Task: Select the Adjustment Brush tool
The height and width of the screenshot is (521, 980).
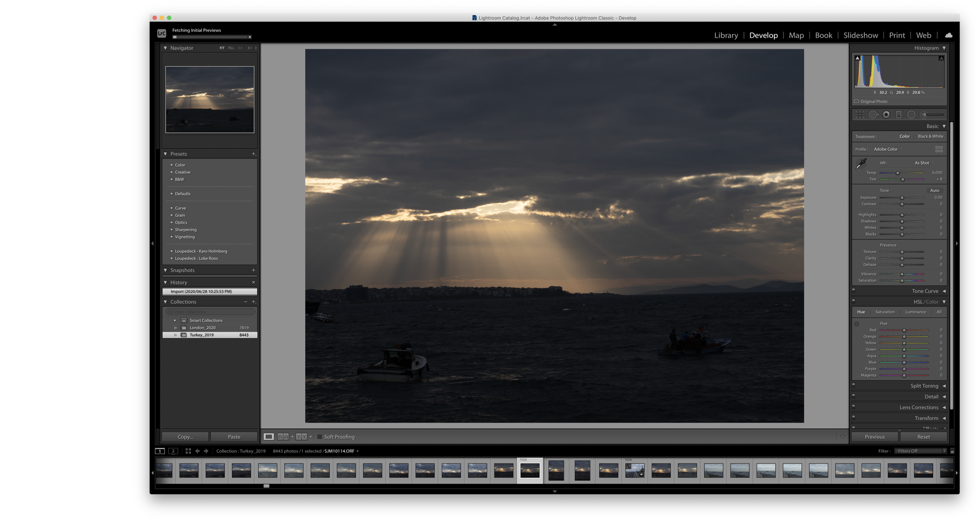Action: (x=932, y=115)
